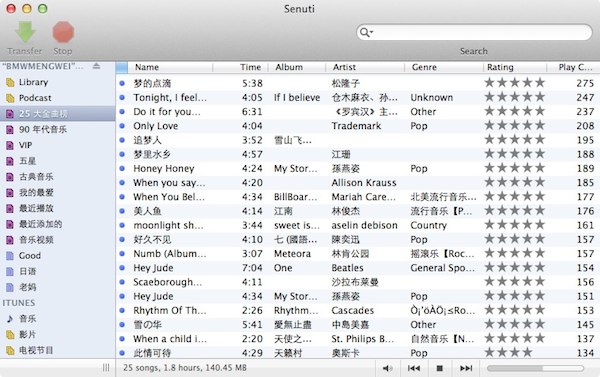Click the blue status column header

pyautogui.click(x=122, y=67)
